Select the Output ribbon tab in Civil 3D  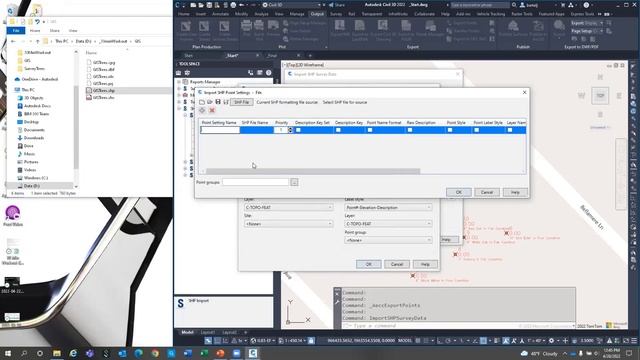point(317,14)
